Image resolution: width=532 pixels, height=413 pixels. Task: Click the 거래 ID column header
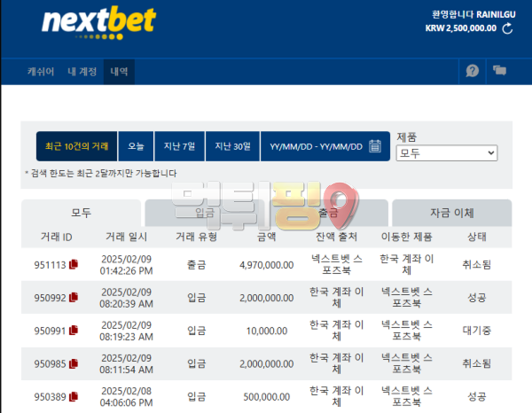(x=57, y=237)
